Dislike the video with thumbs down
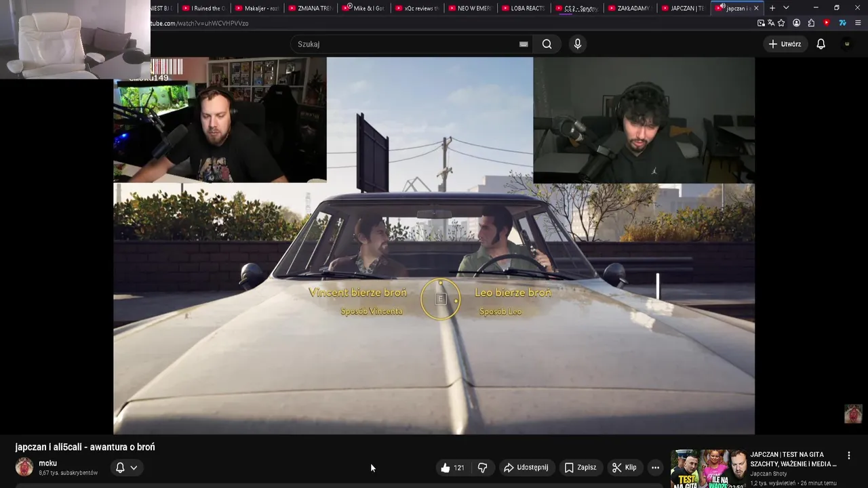Viewport: 868px width, 488px height. (x=482, y=468)
